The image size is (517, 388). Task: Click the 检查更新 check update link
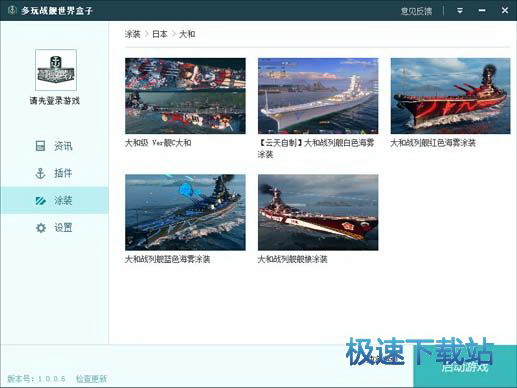click(91, 379)
